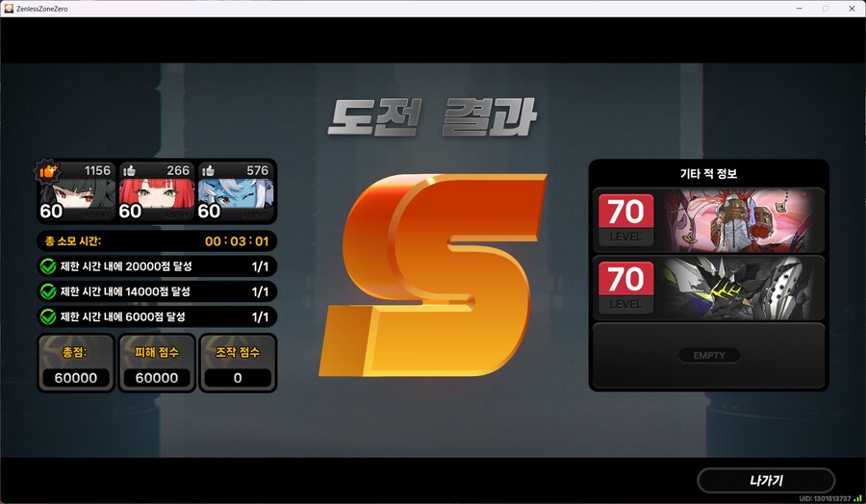This screenshot has width=866, height=504.
Task: Click the 총점 60000 score box
Action: click(x=76, y=363)
